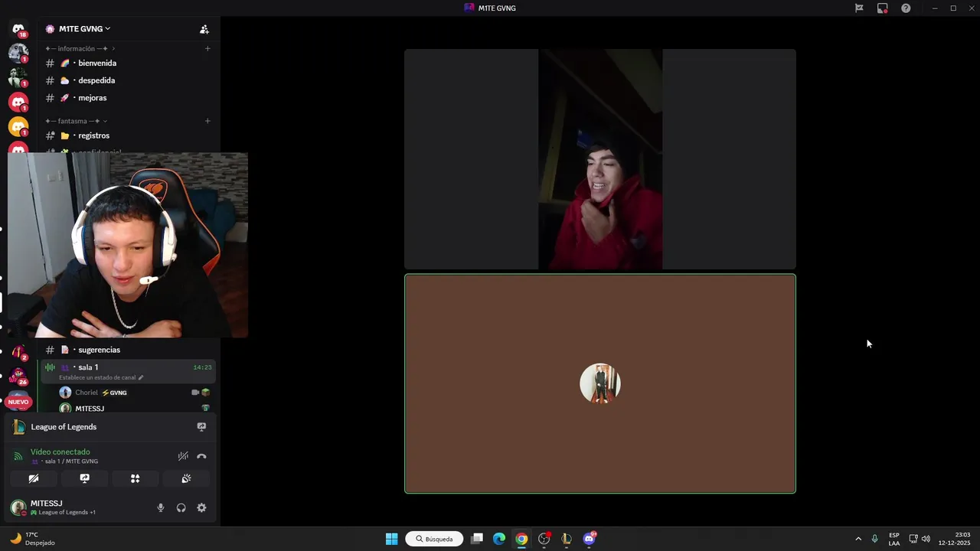Image resolution: width=980 pixels, height=551 pixels.
Task: Add a channel to the información category
Action: tap(207, 48)
